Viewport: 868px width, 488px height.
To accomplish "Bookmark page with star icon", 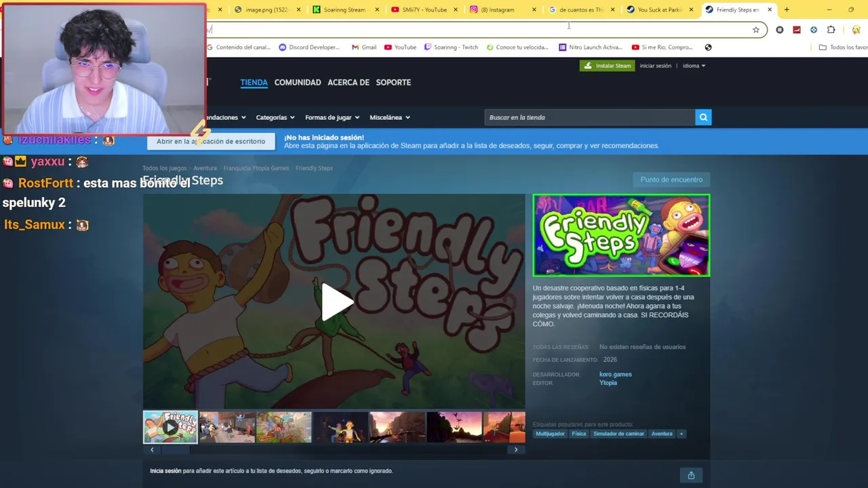I will [755, 30].
